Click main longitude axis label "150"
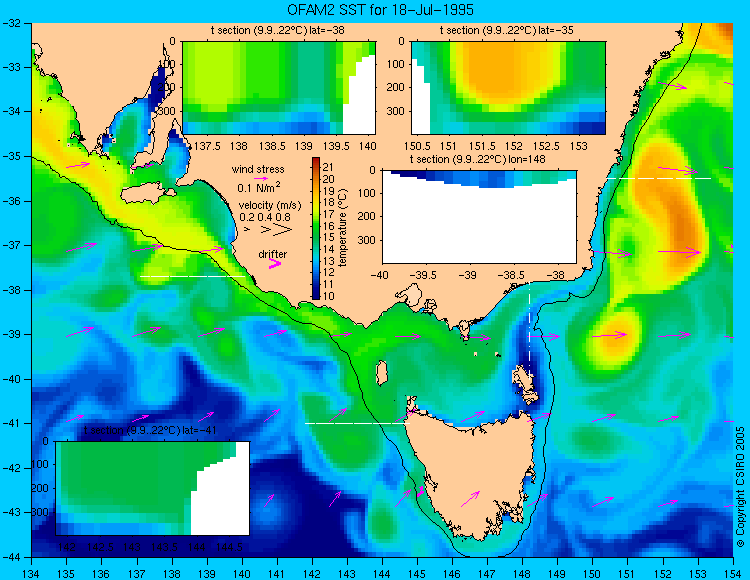The width and height of the screenshot is (750, 580). 592,574
